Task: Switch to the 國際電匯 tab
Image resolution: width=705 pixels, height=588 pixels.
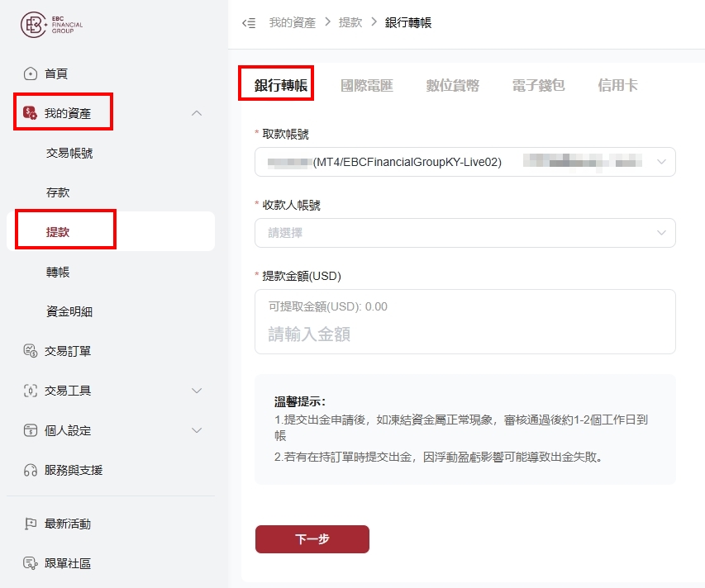Action: (367, 85)
